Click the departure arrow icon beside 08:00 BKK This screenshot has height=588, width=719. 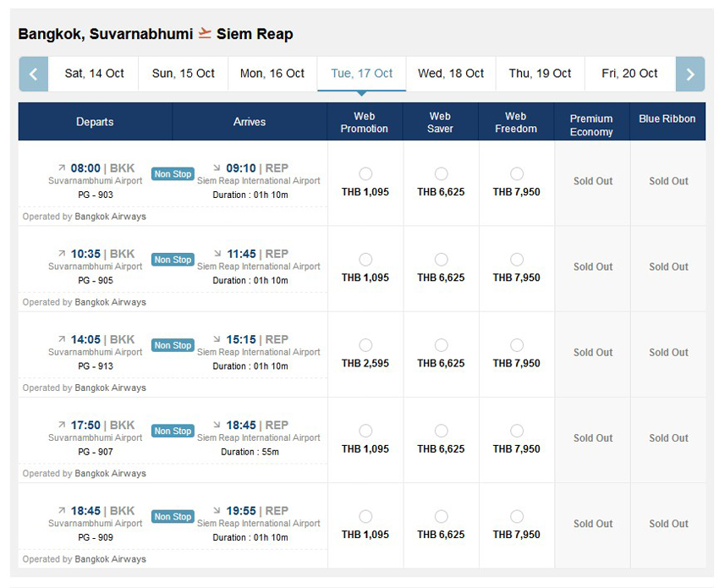(62, 168)
